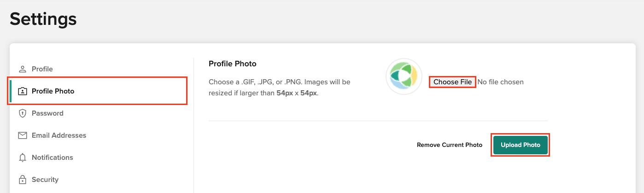Click the Settings page heading
Image resolution: width=644 pixels, height=193 pixels.
pos(43,19)
